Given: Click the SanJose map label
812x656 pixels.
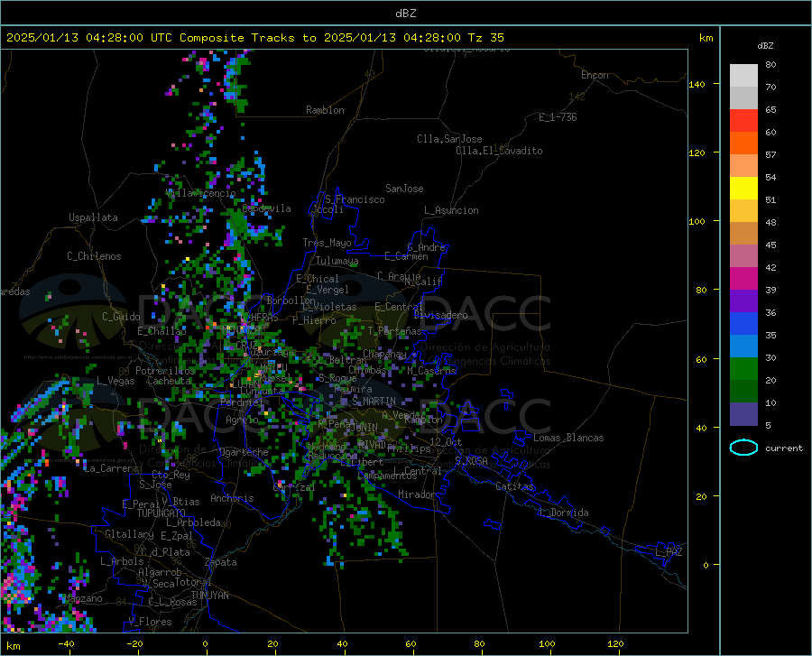Looking at the screenshot, I should pos(404,189).
